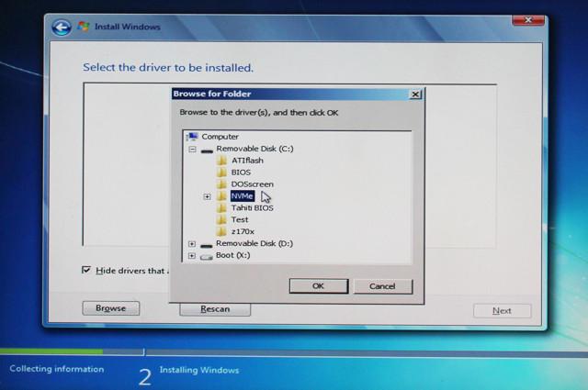Click the NVMe folder icon
The height and width of the screenshot is (390, 588).
point(221,196)
